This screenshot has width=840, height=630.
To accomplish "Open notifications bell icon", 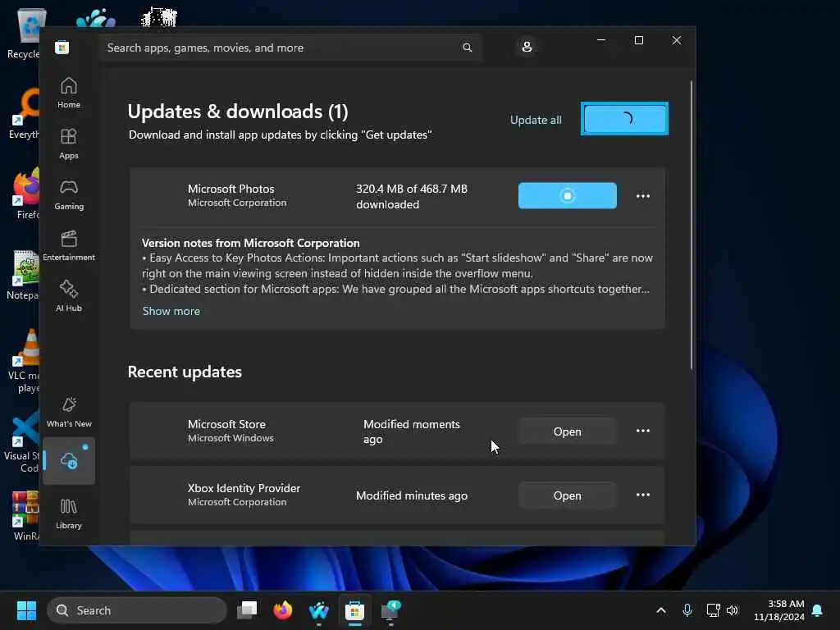I will [x=817, y=610].
